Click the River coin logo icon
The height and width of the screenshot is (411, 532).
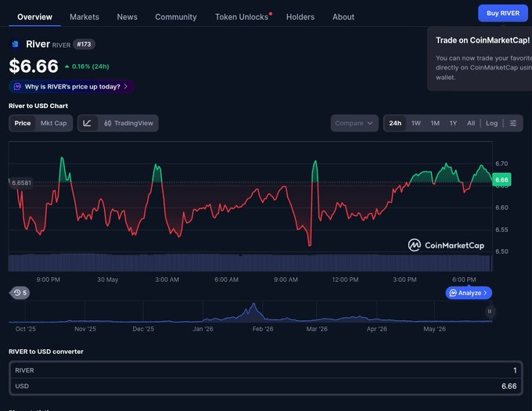[15, 44]
